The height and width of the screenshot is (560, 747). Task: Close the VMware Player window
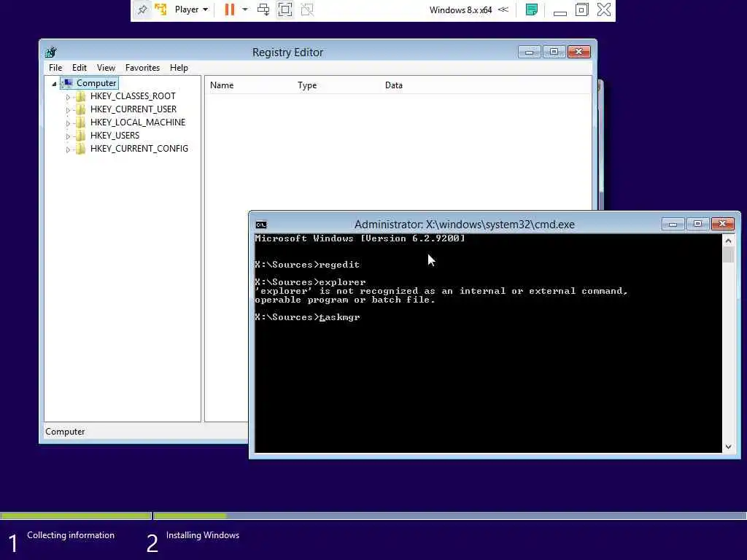(x=604, y=9)
